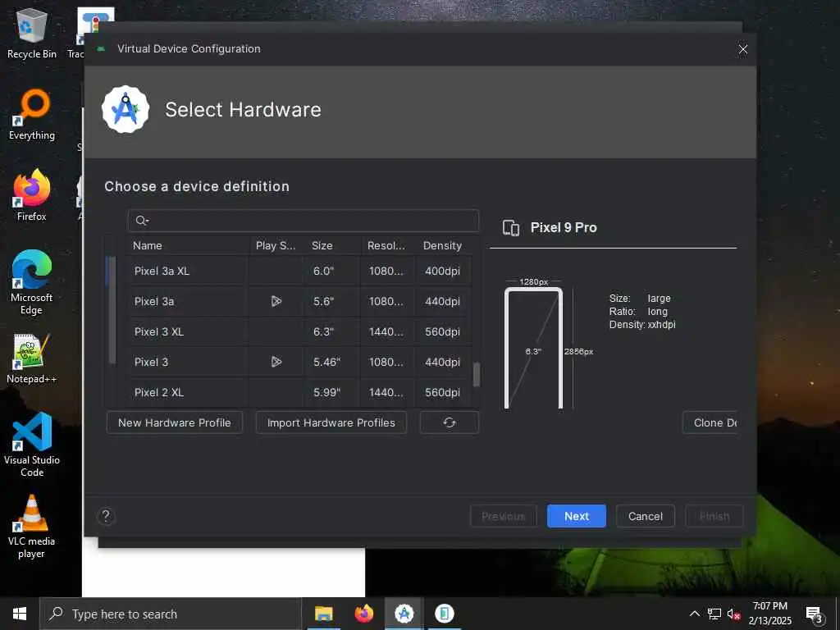Click the Android Studio taskbar icon

[x=404, y=614]
